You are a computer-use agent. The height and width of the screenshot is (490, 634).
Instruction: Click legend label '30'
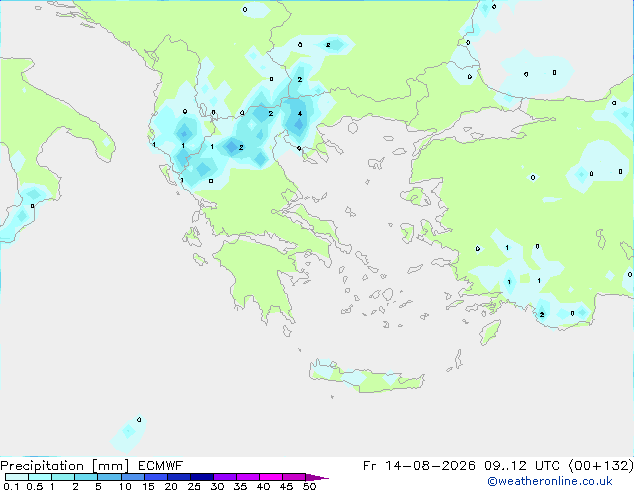pos(217,486)
